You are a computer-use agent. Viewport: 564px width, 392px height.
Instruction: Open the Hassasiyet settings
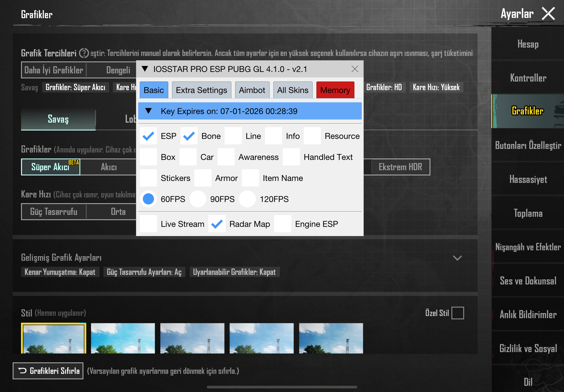[528, 179]
